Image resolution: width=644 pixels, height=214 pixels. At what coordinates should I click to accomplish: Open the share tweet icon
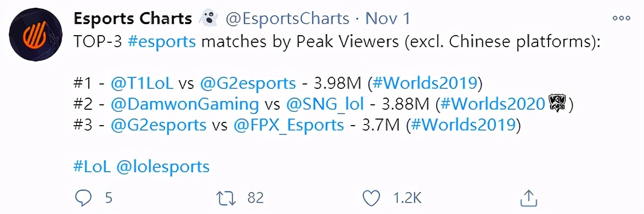(529, 199)
